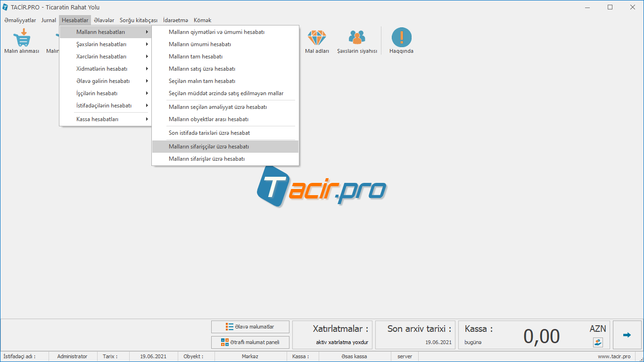The image size is (644, 362).
Task: Select Son istifadə tarixləri üzrə hesabat
Action: [x=209, y=133]
